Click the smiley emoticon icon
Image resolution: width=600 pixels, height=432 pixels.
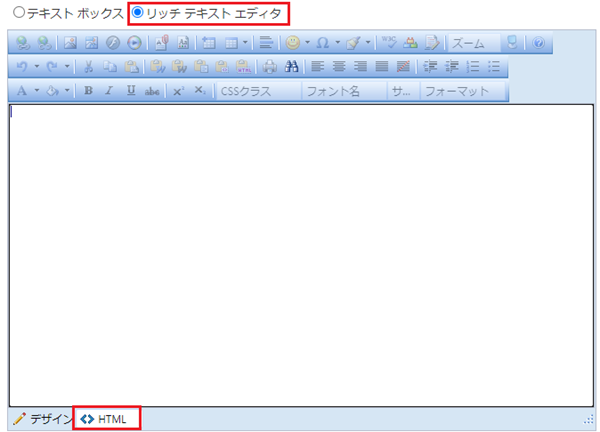[293, 43]
